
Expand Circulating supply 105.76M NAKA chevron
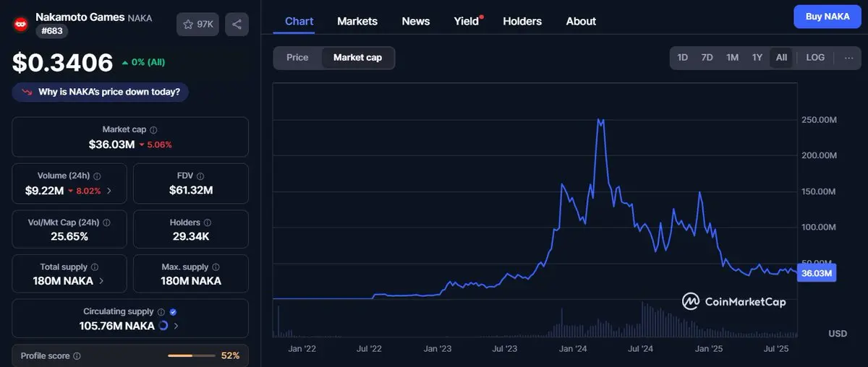(176, 326)
